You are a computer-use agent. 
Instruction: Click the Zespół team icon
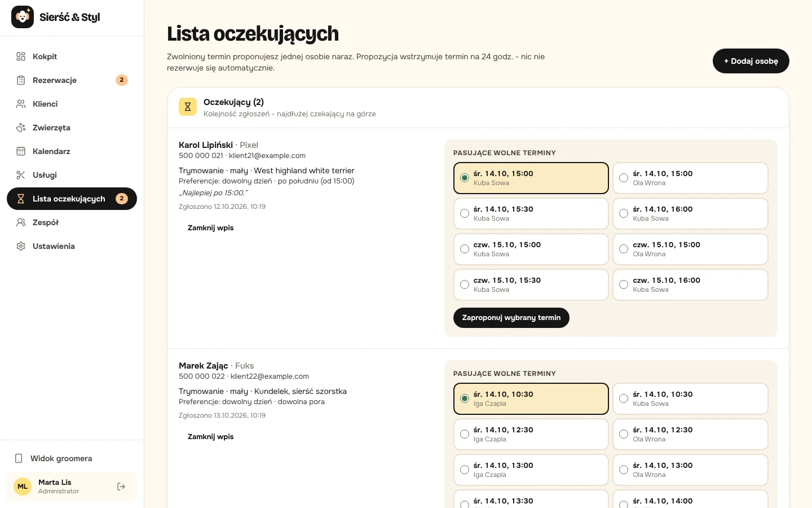pyautogui.click(x=21, y=222)
